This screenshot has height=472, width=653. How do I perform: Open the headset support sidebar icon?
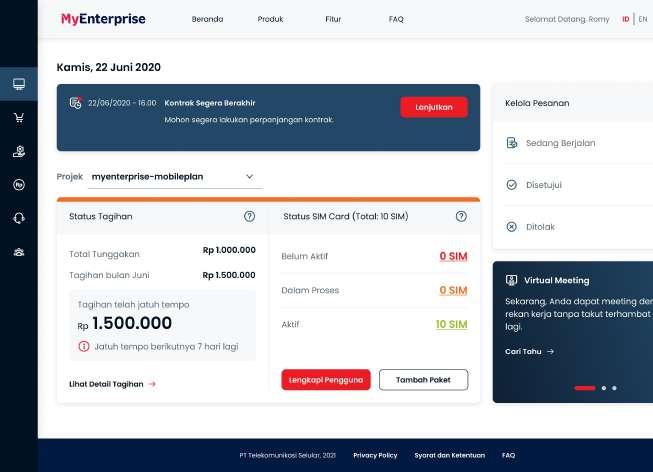click(19, 218)
